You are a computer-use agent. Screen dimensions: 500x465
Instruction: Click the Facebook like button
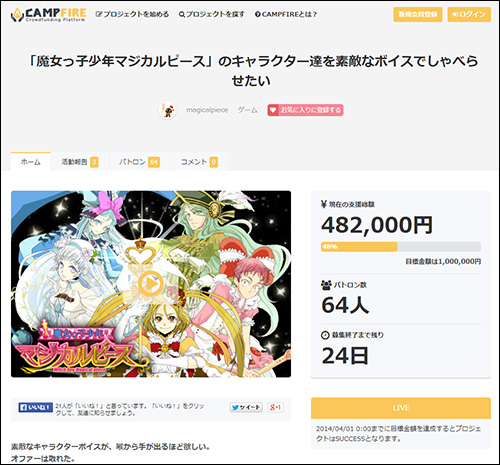(35, 407)
